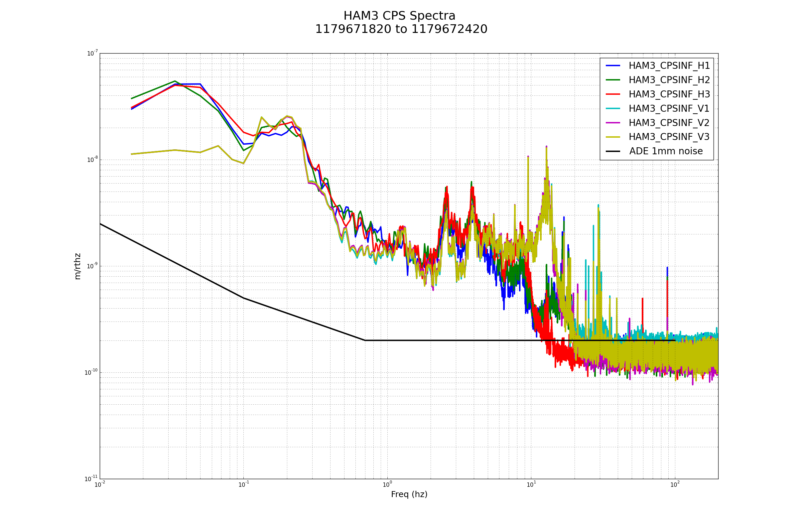Click the Freq (hz) axis label
The image size is (798, 532).
tap(409, 494)
